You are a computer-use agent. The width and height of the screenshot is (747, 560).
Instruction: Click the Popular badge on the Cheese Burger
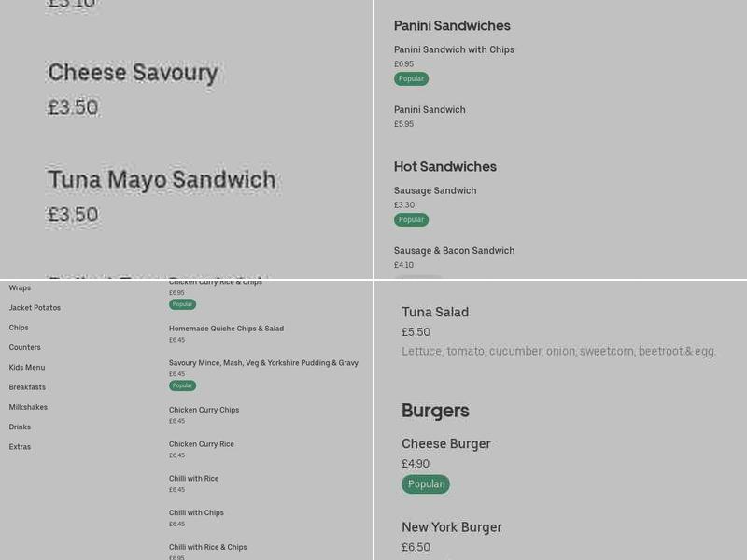pyautogui.click(x=426, y=483)
